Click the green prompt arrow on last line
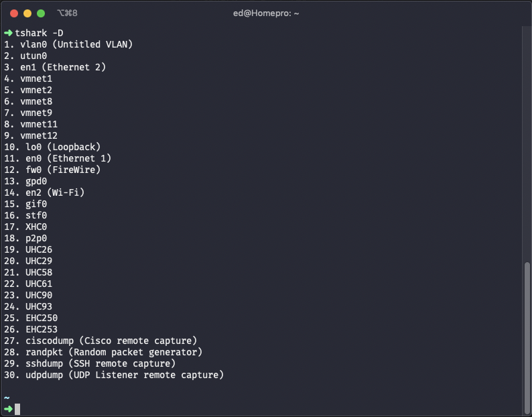 coord(8,409)
